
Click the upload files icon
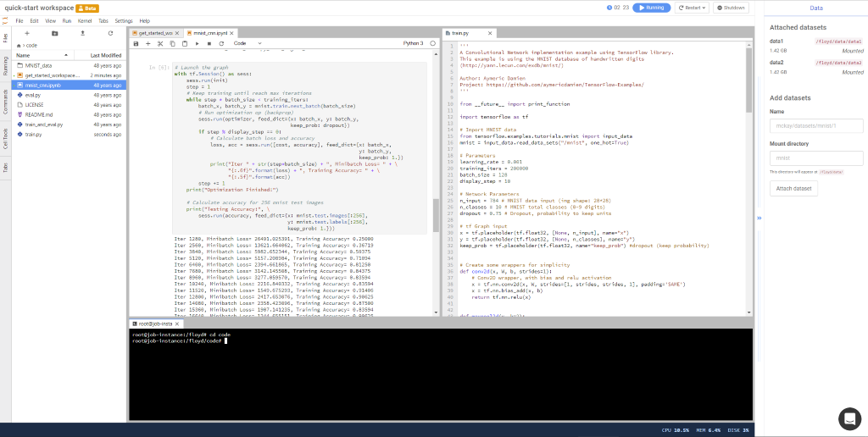pyautogui.click(x=82, y=33)
